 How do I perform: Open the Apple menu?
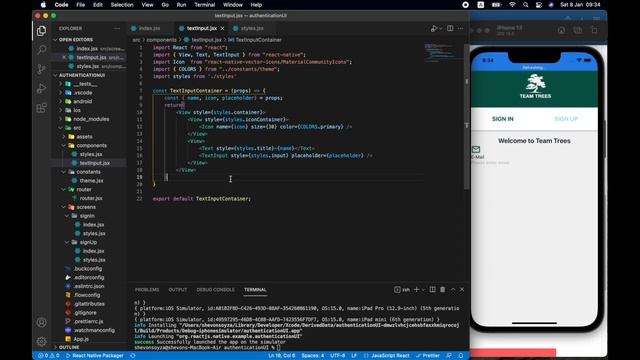coord(43,5)
